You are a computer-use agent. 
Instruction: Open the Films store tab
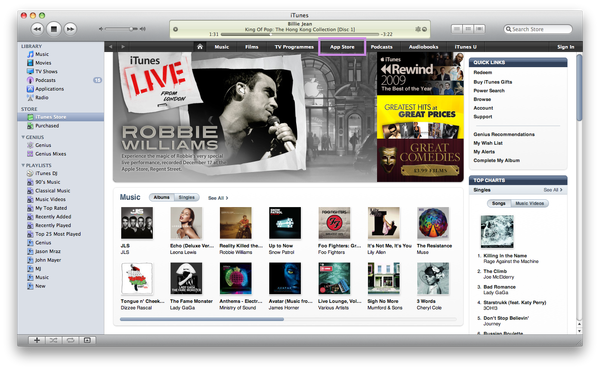(251, 47)
